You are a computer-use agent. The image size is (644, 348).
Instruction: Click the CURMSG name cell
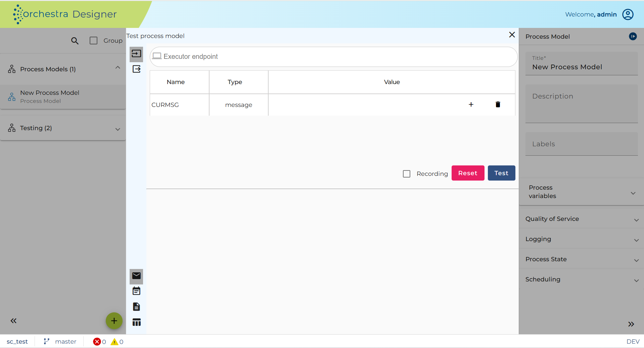pos(179,105)
